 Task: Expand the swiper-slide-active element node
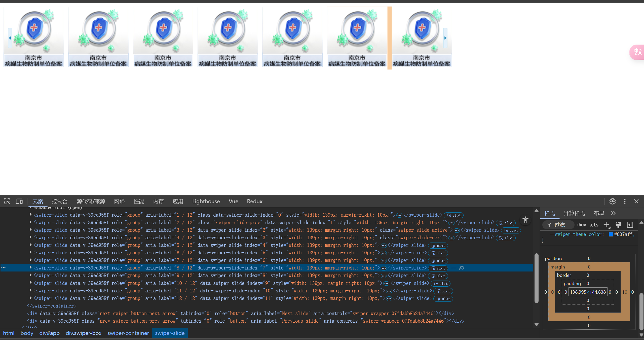pyautogui.click(x=31, y=230)
